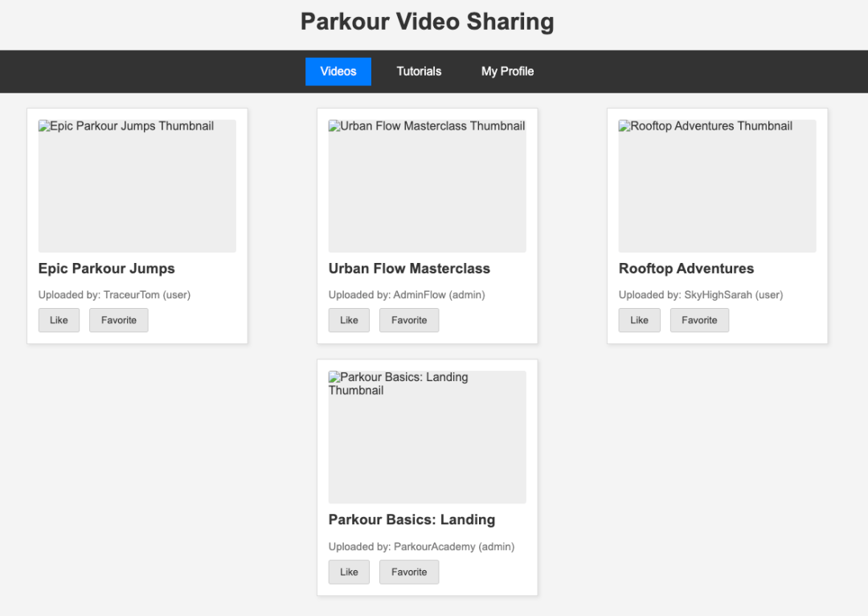Click the 'Rooftop Adventures' title

(x=686, y=269)
